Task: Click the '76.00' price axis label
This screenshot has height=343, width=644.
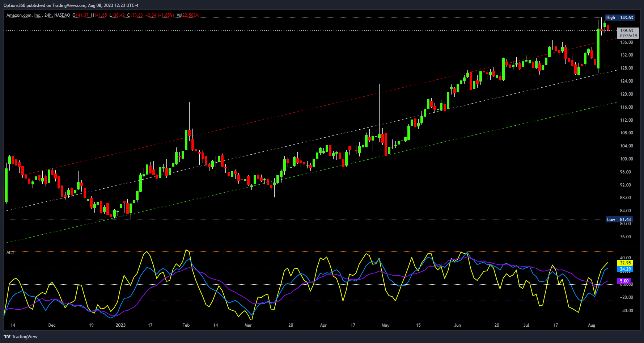Action: pos(626,237)
